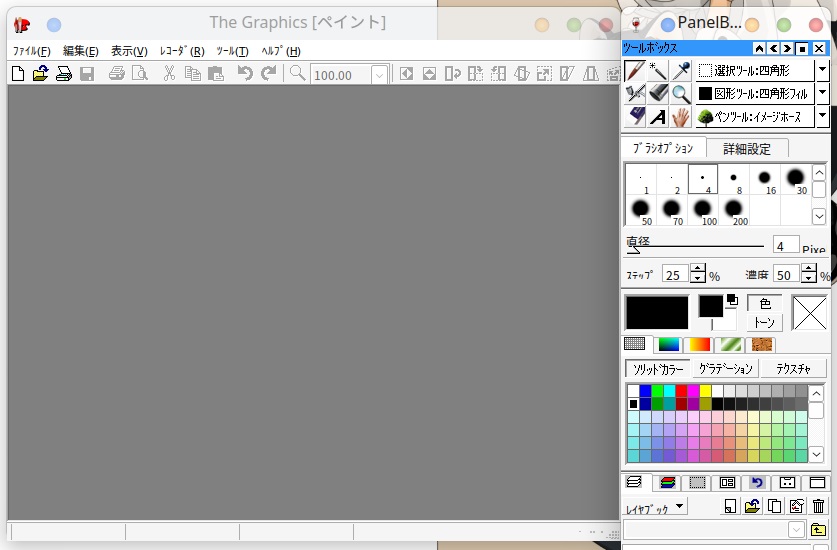The image size is (837, 550).
Task: Toggle the トーン (tone) mode button
Action: click(765, 322)
